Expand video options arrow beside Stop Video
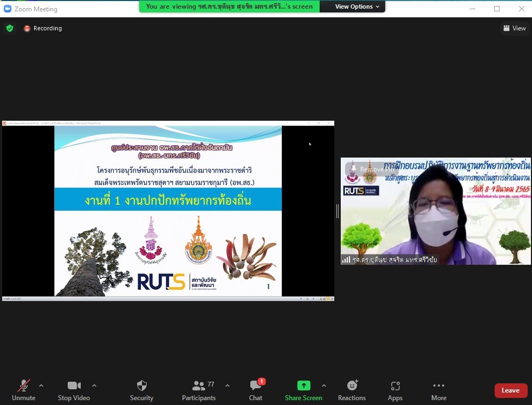532x405 pixels. tap(94, 386)
